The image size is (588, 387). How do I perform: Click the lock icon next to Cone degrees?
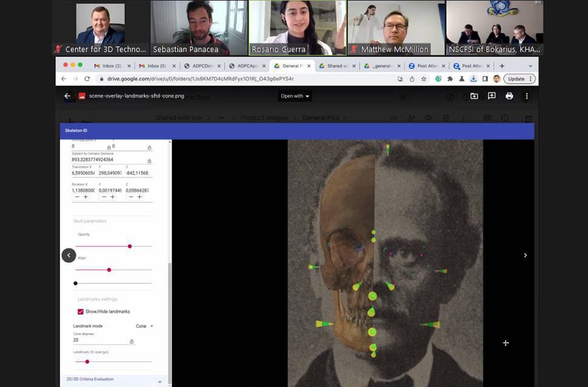click(131, 341)
